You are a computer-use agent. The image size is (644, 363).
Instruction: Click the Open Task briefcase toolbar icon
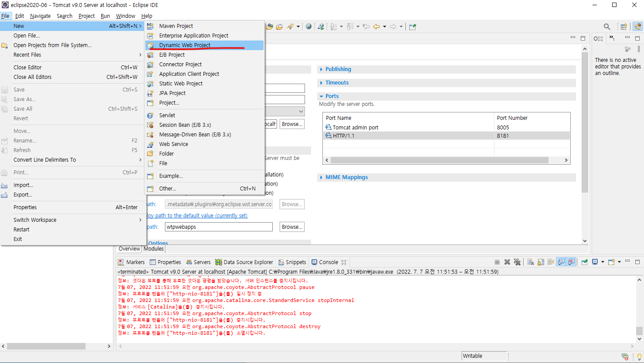click(x=279, y=27)
